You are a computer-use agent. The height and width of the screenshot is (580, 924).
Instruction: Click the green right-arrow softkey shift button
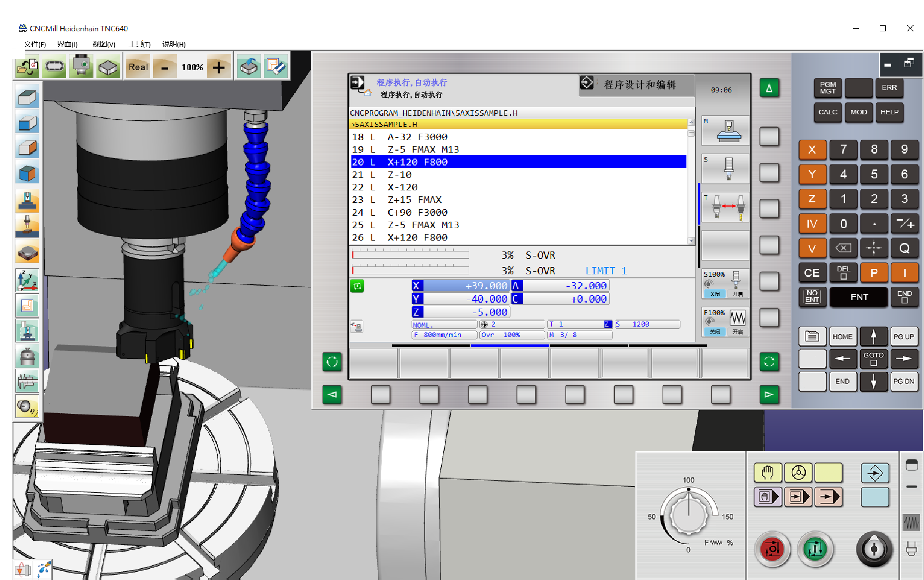click(769, 395)
